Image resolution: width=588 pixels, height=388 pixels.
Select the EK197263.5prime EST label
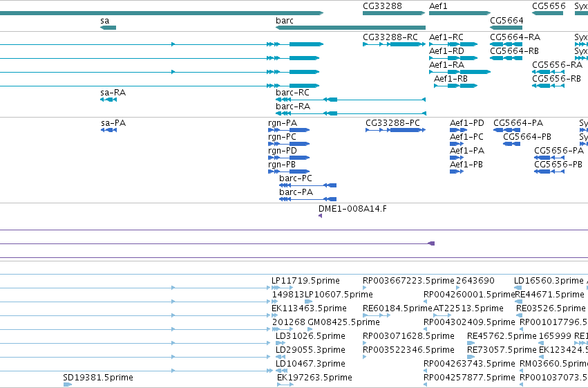point(314,378)
